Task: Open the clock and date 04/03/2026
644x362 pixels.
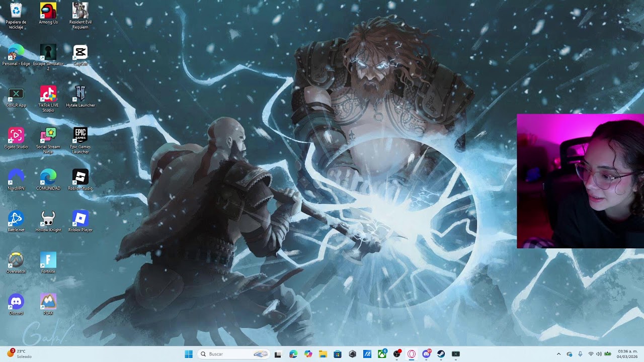Action: (x=627, y=354)
